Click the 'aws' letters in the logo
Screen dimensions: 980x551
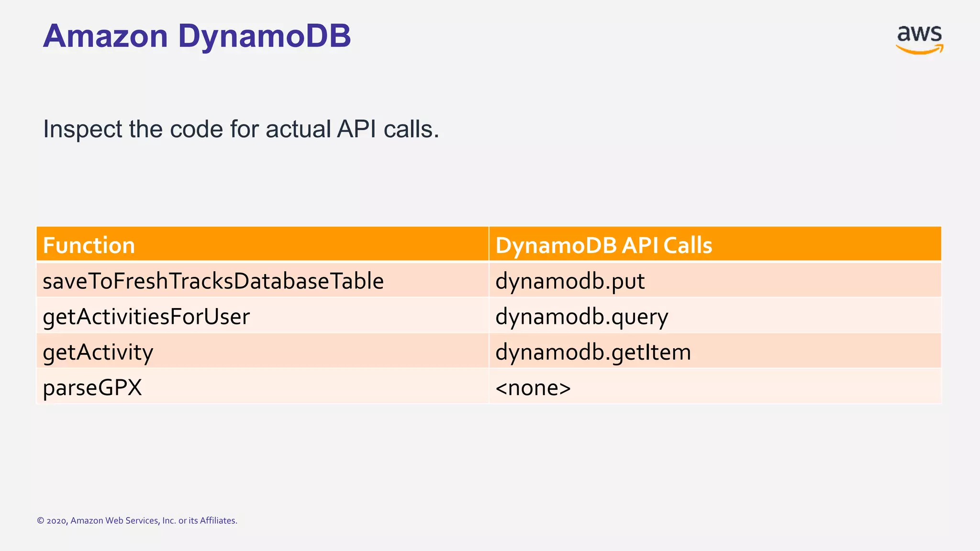pos(919,33)
